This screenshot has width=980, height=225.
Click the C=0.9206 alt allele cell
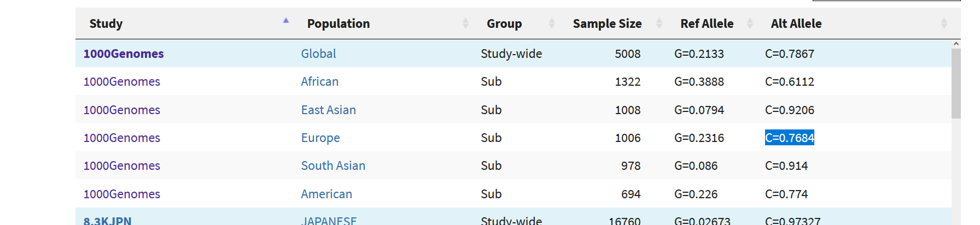[x=790, y=110]
